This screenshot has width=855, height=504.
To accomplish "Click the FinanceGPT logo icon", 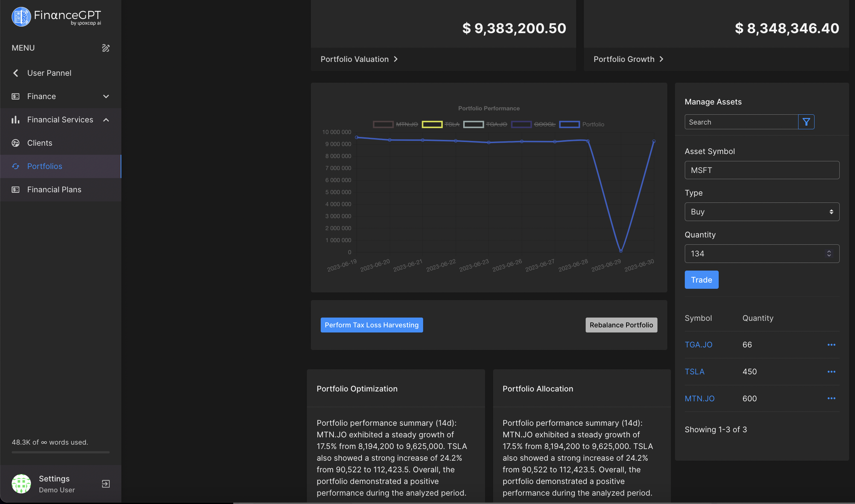I will click(21, 17).
